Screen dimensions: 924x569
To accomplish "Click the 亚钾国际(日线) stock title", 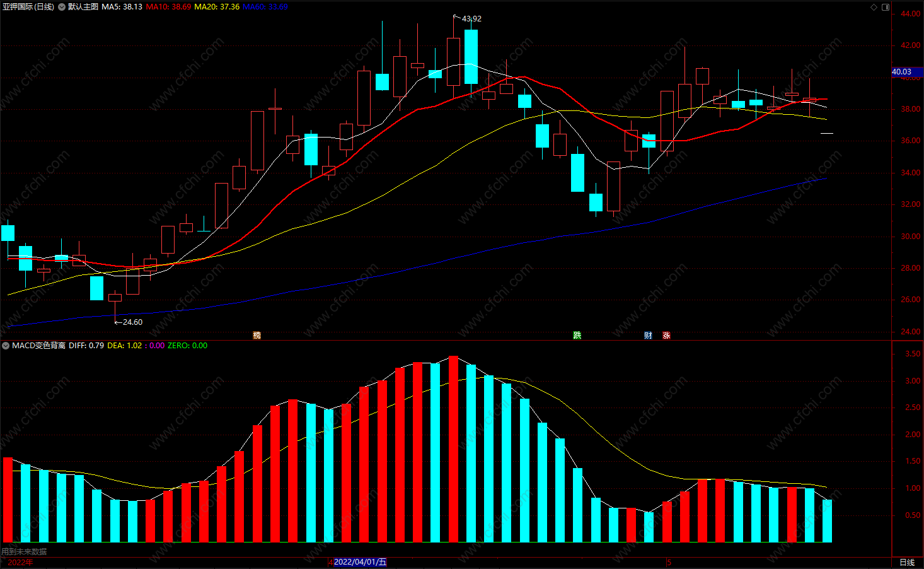I will click(28, 7).
